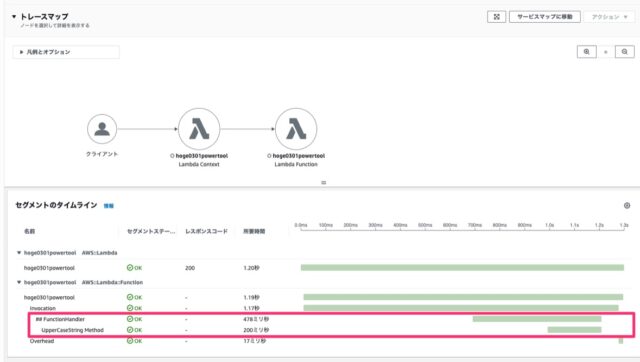Click the 所要時間 column header
The width and height of the screenshot is (640, 362).
254,231
